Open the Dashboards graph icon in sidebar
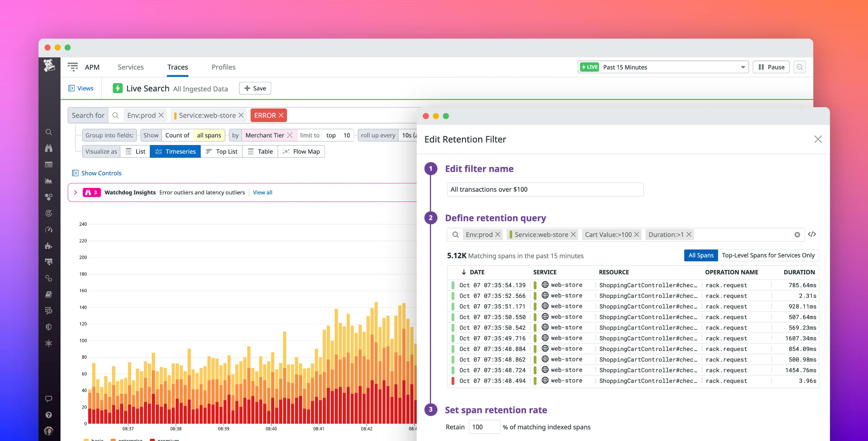The width and height of the screenshot is (868, 441). coord(49,181)
